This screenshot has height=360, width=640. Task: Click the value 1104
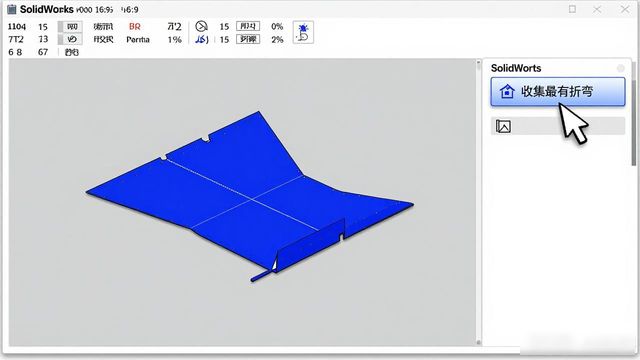[17, 27]
